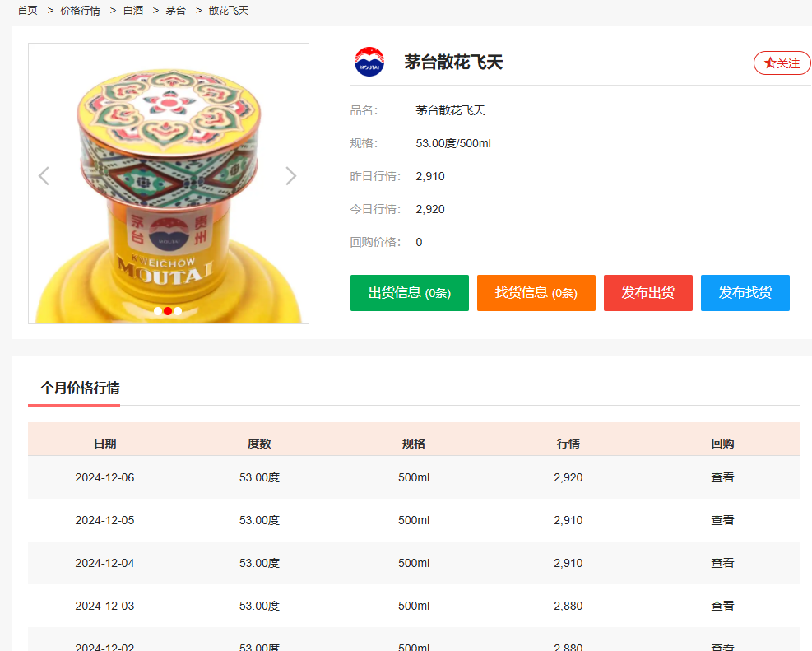Click 53.00度 in the 2024-12-05 row

click(259, 520)
